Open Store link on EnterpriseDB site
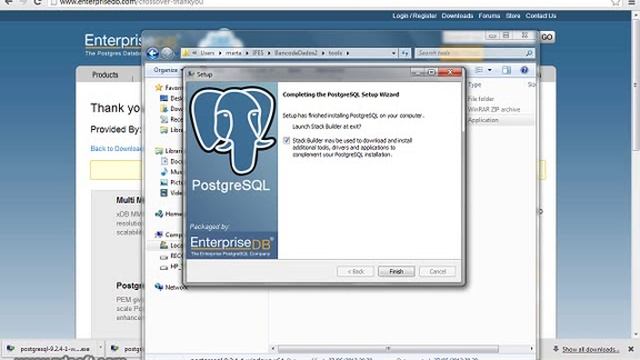The width and height of the screenshot is (640, 360). tap(513, 16)
